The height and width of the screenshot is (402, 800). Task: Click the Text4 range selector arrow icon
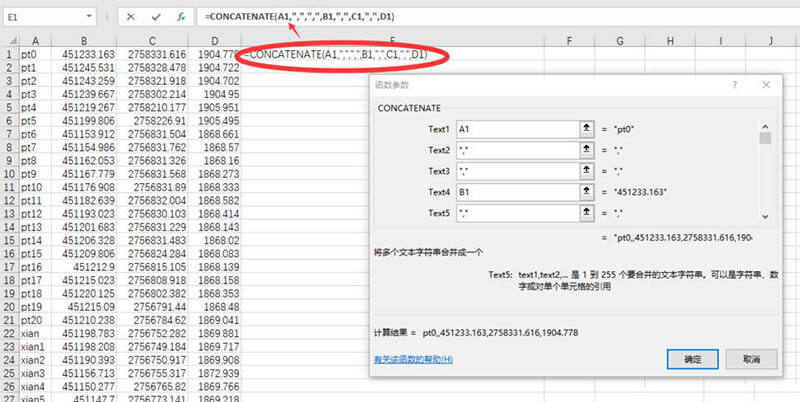587,192
